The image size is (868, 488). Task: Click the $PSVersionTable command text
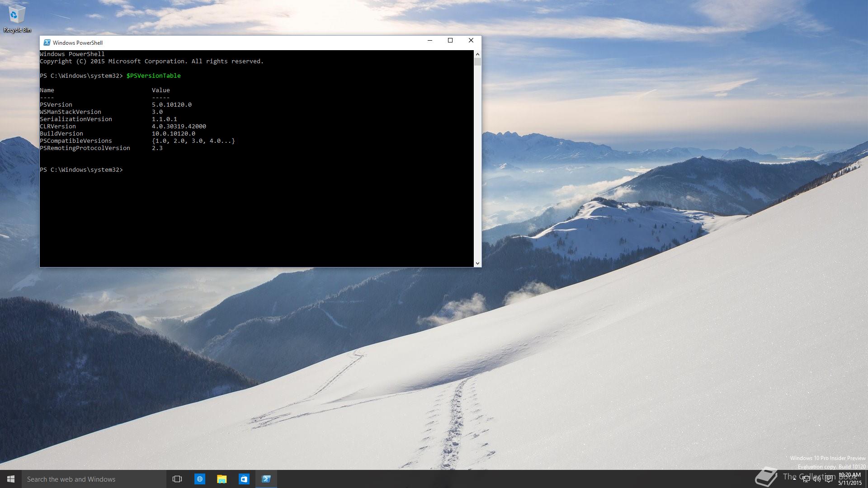point(154,76)
